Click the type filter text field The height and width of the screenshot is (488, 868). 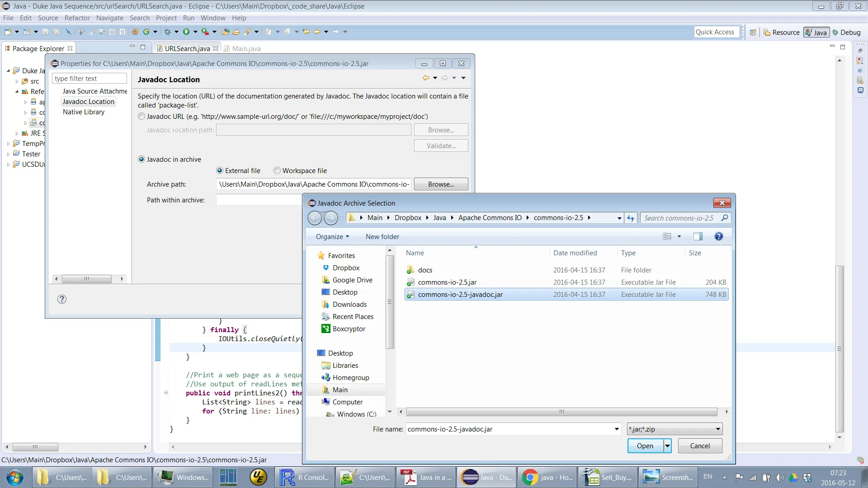[x=90, y=78]
